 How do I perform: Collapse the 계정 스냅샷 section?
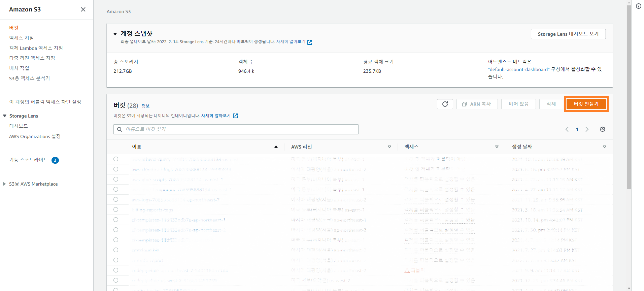click(x=115, y=34)
